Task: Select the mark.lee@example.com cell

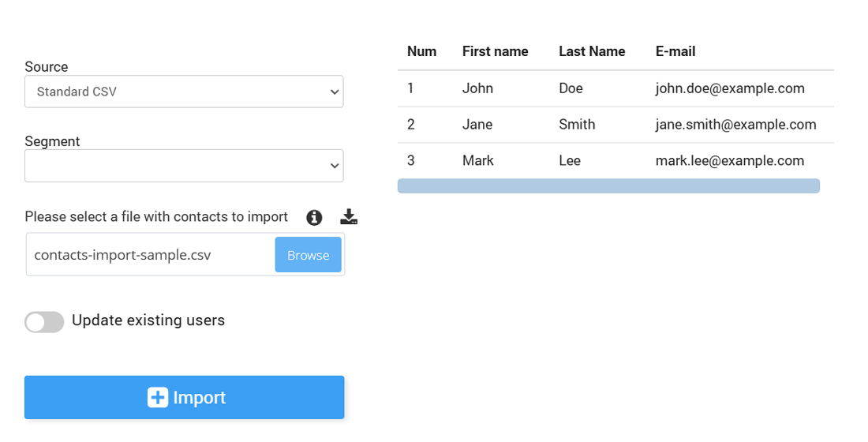Action: [x=730, y=161]
